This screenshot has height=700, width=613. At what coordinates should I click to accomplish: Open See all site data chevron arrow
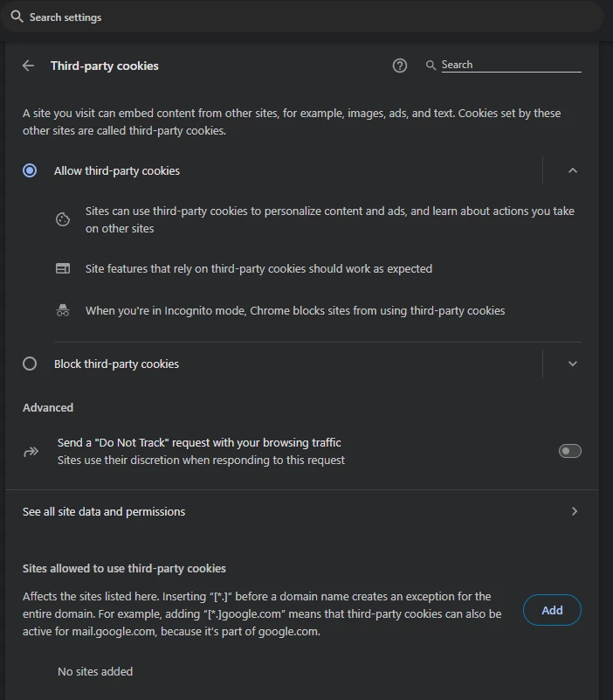click(x=574, y=511)
